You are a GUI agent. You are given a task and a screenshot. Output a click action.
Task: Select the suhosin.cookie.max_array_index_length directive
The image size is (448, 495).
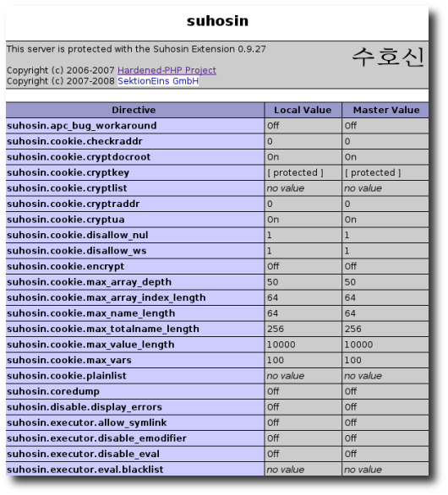tap(107, 297)
